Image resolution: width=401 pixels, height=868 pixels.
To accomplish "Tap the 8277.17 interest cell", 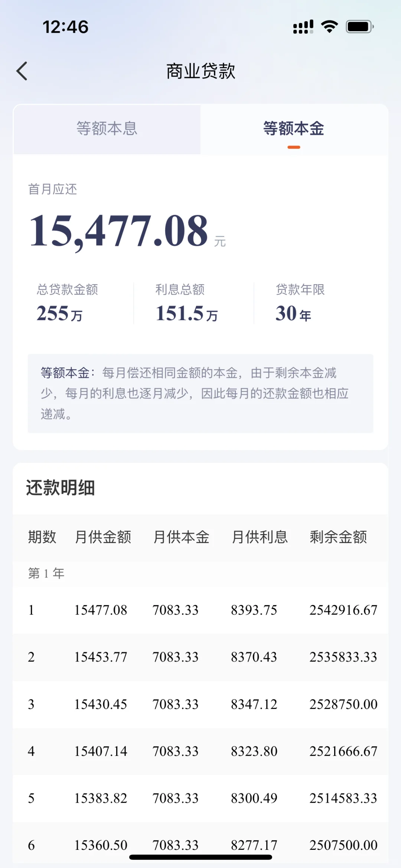I will click(254, 845).
